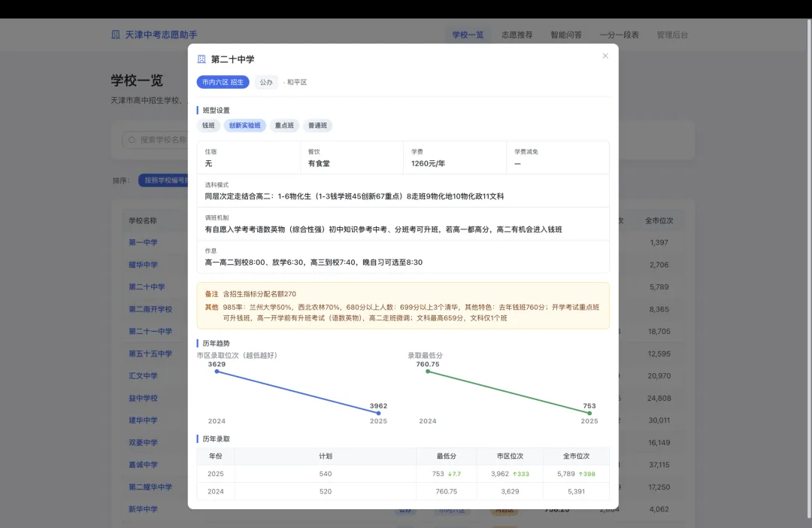Open the 管理后台 navigation tab
This screenshot has width=812, height=528.
tap(672, 35)
